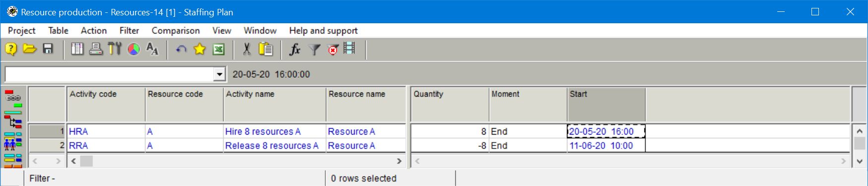This screenshot has width=868, height=186.
Task: Click the 20-05-20 16:00 start cell
Action: tap(606, 132)
